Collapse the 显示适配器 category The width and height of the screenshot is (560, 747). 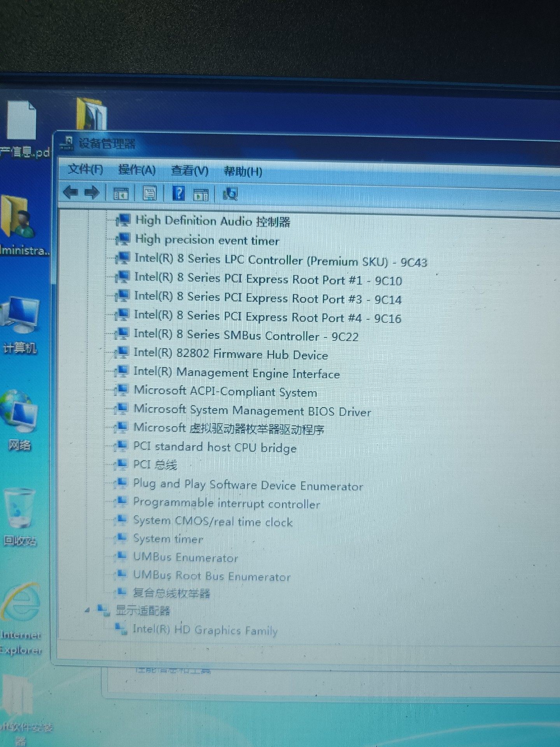point(87,610)
